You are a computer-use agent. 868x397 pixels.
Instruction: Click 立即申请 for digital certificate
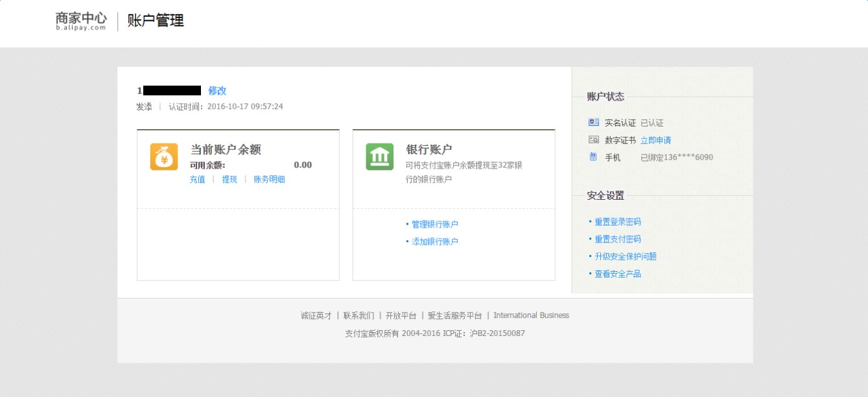(655, 140)
